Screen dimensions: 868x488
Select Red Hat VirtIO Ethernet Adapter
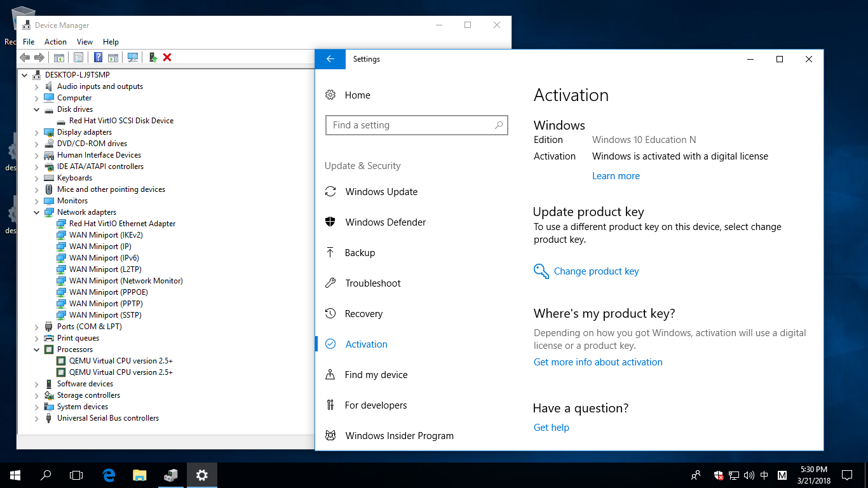(x=122, y=224)
